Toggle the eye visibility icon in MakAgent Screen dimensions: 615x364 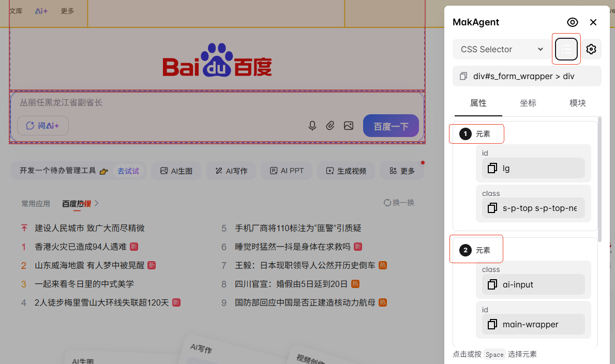572,22
